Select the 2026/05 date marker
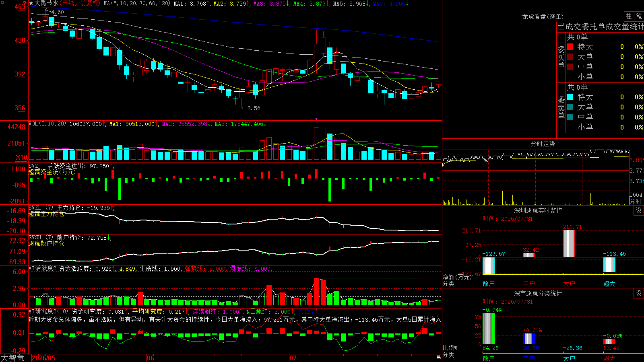Screen dimensions: 644x362 tap(43, 358)
